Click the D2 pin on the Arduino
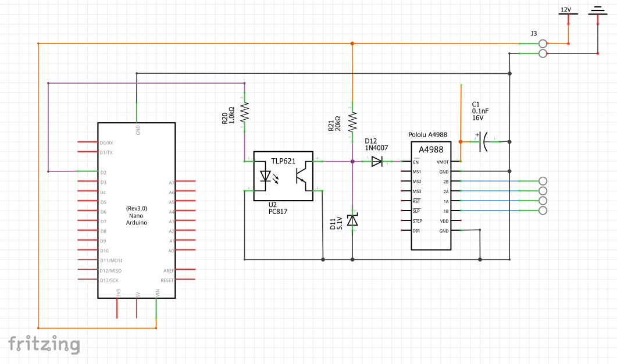617x364 pixels. coord(87,172)
